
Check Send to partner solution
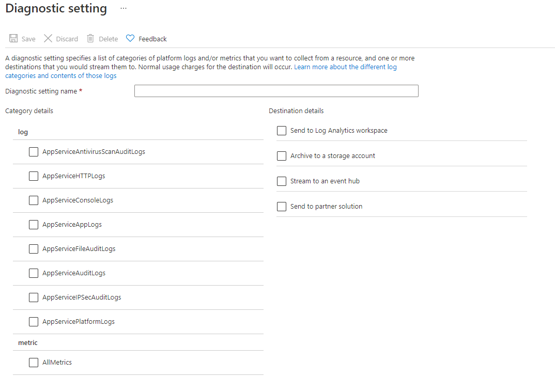point(282,207)
